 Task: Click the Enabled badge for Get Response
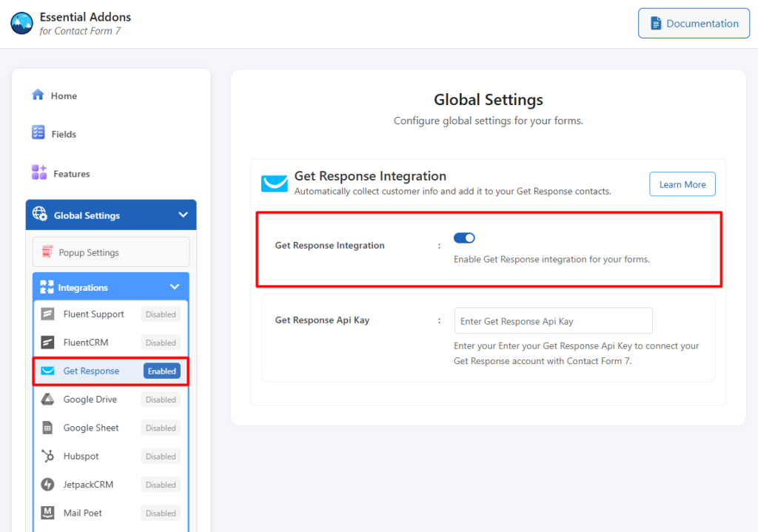162,371
